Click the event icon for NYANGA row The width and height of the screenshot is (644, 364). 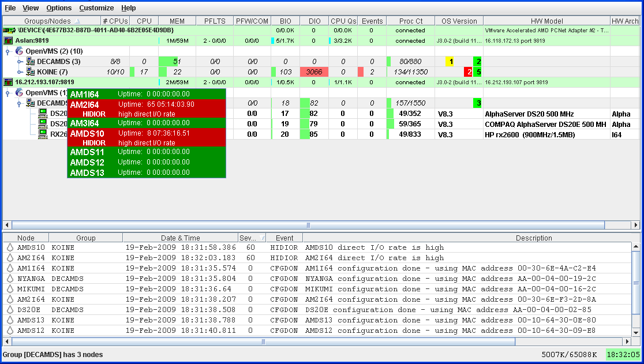click(10, 278)
